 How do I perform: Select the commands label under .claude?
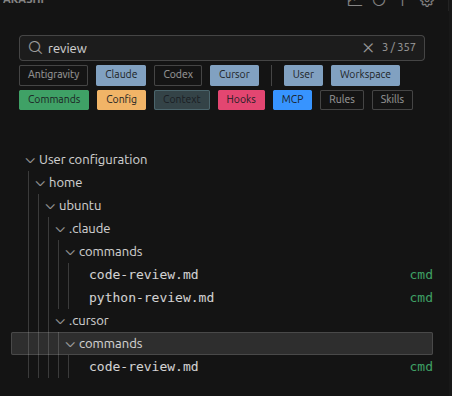coord(111,252)
